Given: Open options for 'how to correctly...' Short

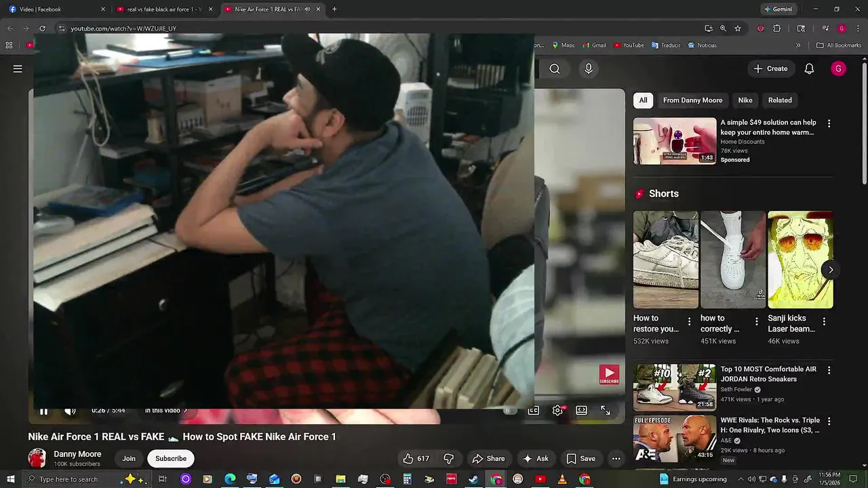Looking at the screenshot, I should coord(757,321).
